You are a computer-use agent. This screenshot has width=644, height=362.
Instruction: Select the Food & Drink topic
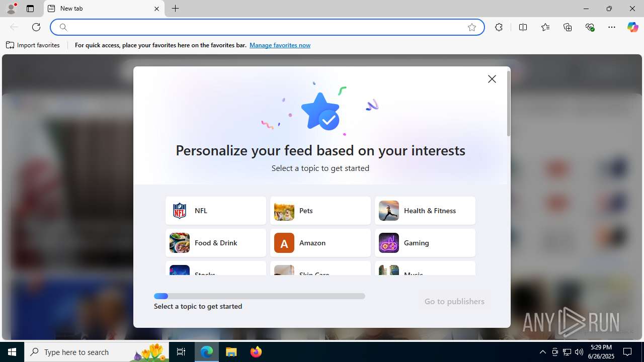coord(216,243)
